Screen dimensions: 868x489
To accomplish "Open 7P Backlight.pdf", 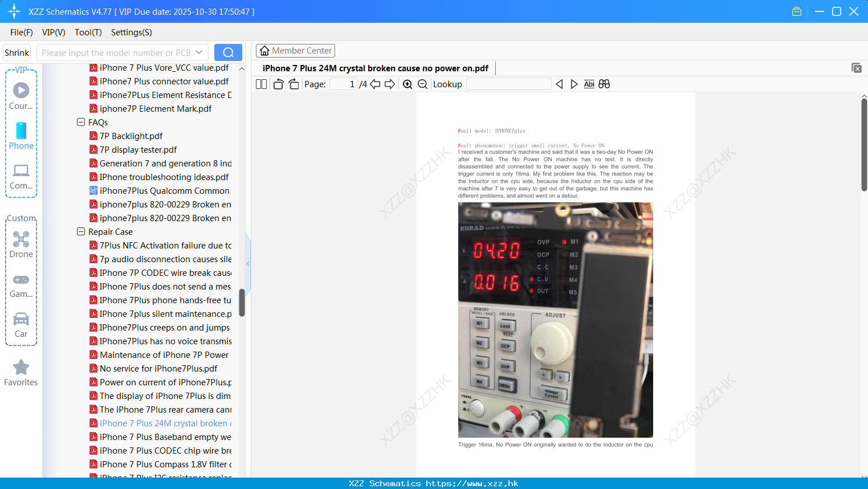I will 126,136.
